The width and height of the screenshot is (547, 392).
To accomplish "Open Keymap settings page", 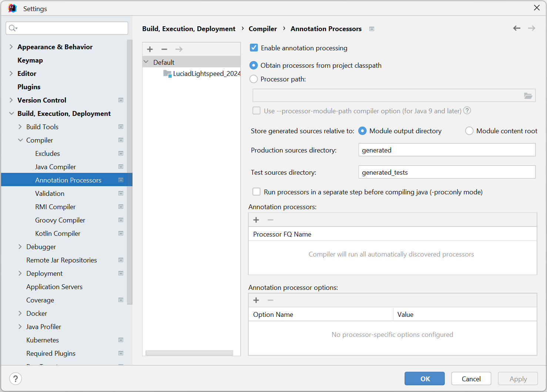I will tap(30, 60).
